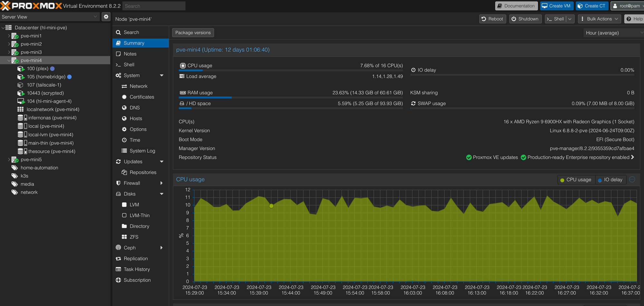Screen dimensions: 644x306
Task: Expand the pve-mini3 node arrow
Action: (9, 52)
